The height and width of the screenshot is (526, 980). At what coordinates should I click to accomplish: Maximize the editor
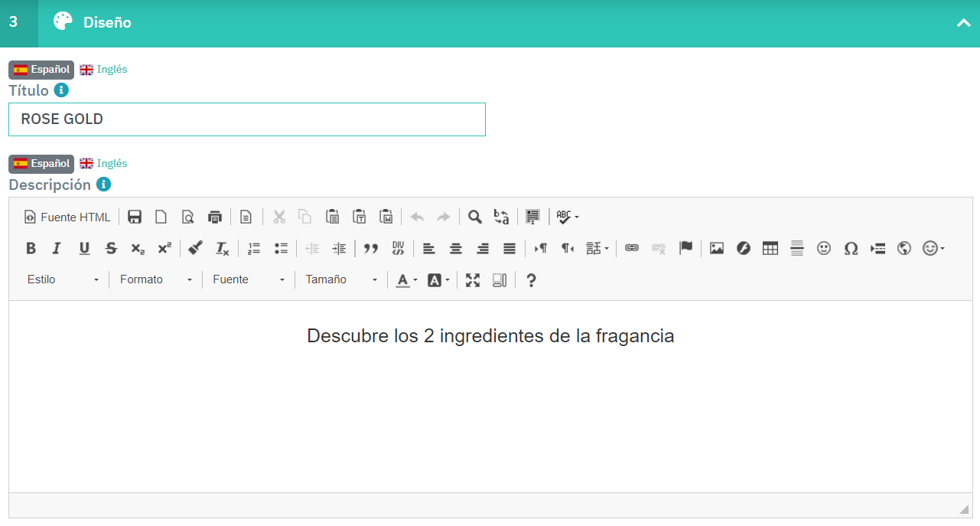473,279
